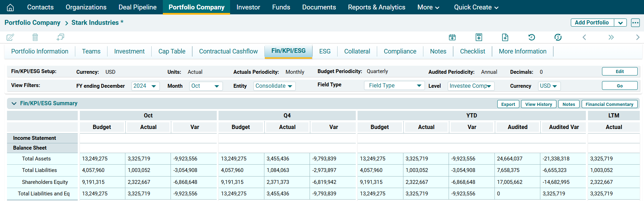Switch to the Cap Table tab
The height and width of the screenshot is (201, 644).
click(x=172, y=51)
